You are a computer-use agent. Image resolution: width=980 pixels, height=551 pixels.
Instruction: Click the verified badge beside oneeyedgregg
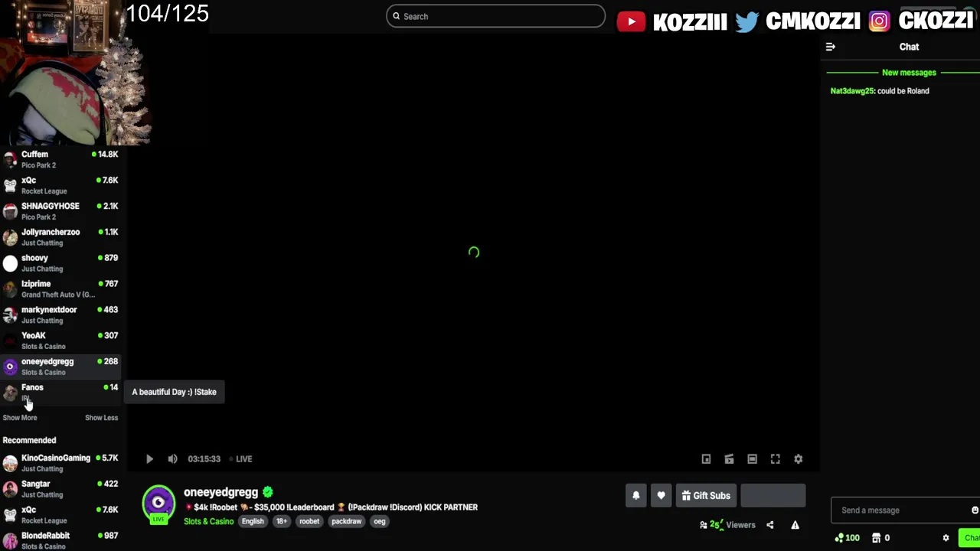[268, 492]
